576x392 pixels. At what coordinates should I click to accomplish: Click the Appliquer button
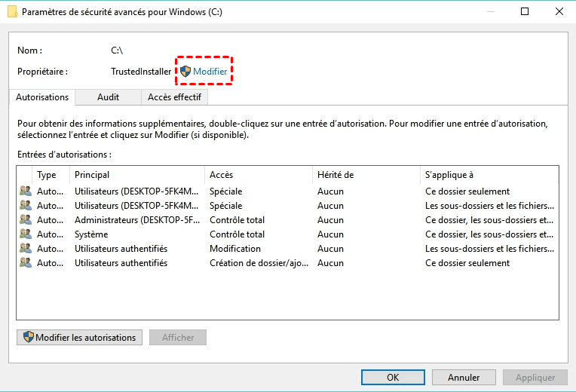coord(535,378)
